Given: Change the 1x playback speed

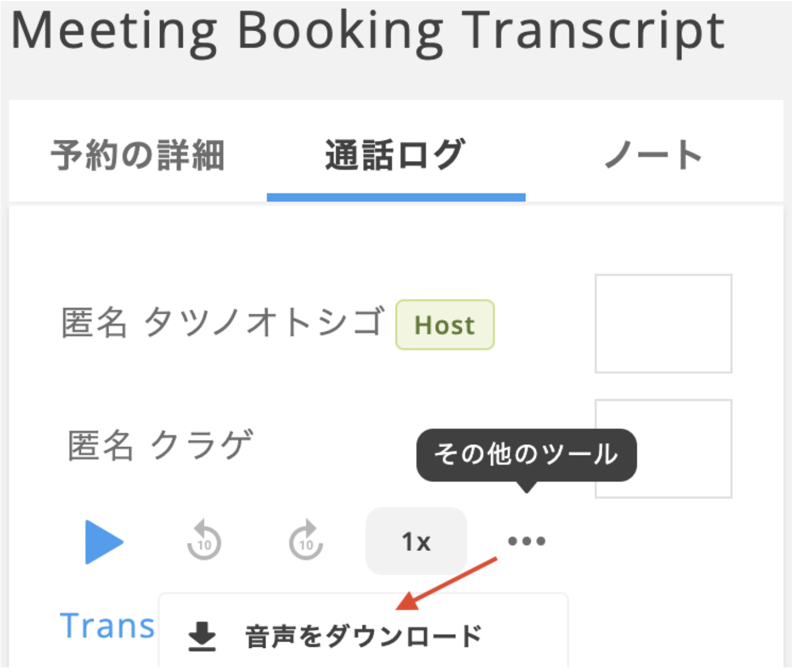Looking at the screenshot, I should [416, 541].
